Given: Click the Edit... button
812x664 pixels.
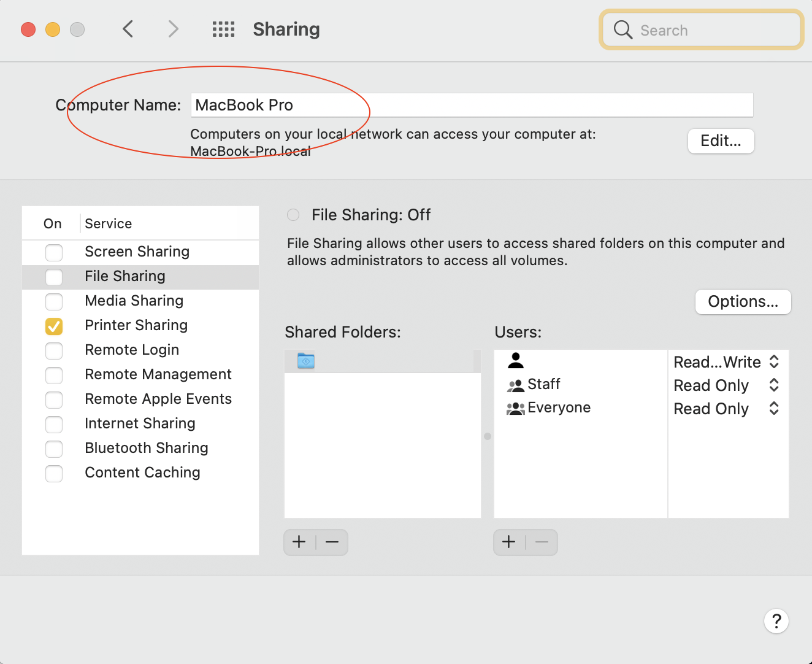Looking at the screenshot, I should [x=721, y=141].
